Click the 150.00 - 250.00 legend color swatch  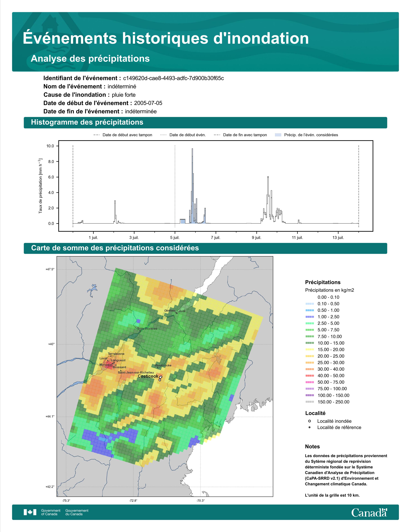click(309, 402)
